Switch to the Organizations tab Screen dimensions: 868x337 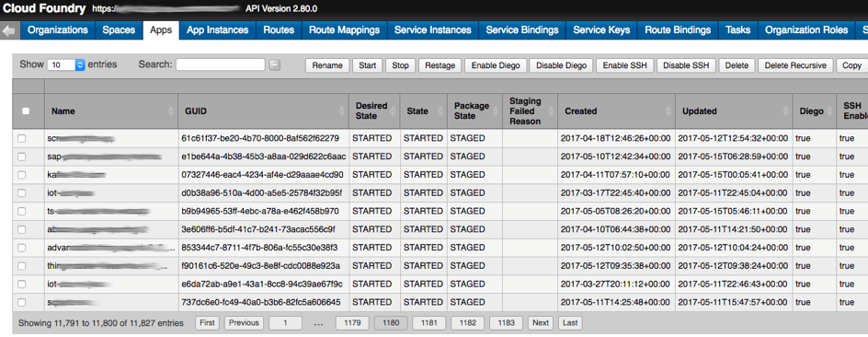tap(58, 30)
